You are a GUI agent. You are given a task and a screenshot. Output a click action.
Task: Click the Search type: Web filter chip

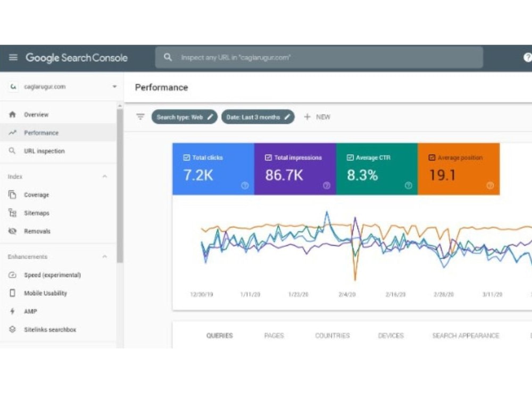(x=184, y=117)
